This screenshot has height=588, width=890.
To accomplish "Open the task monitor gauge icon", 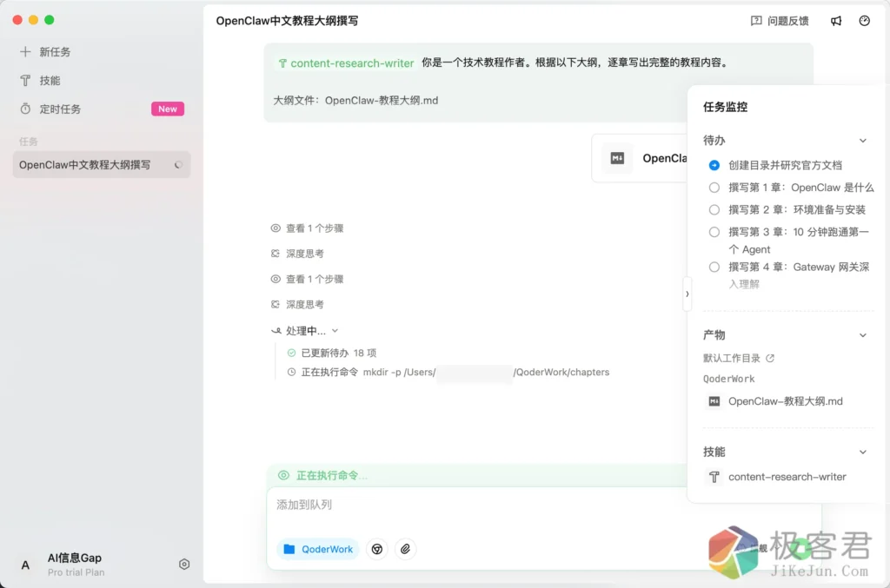I will tap(864, 21).
